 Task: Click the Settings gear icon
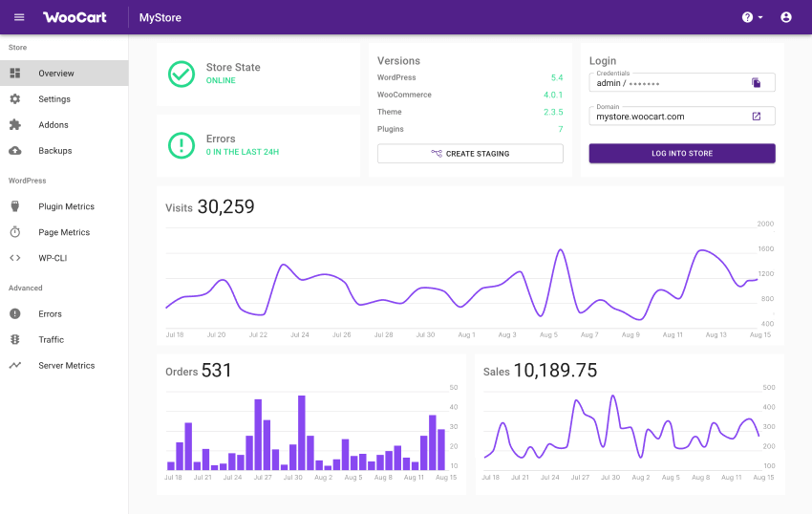tap(15, 99)
